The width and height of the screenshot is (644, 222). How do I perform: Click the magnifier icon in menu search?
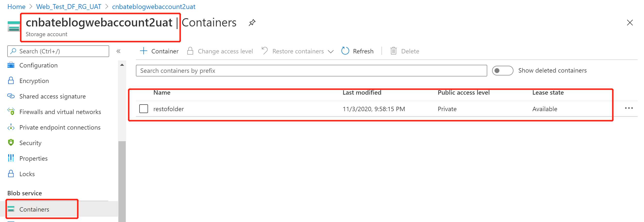coord(14,51)
